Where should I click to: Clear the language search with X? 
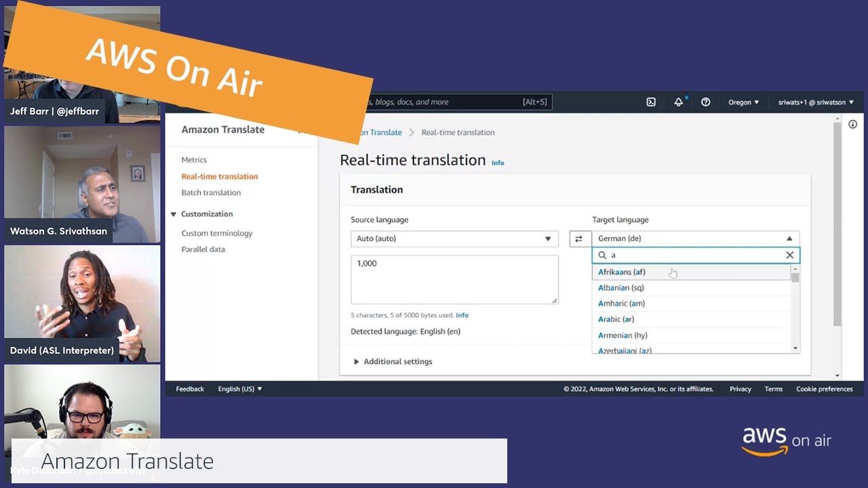click(x=789, y=255)
